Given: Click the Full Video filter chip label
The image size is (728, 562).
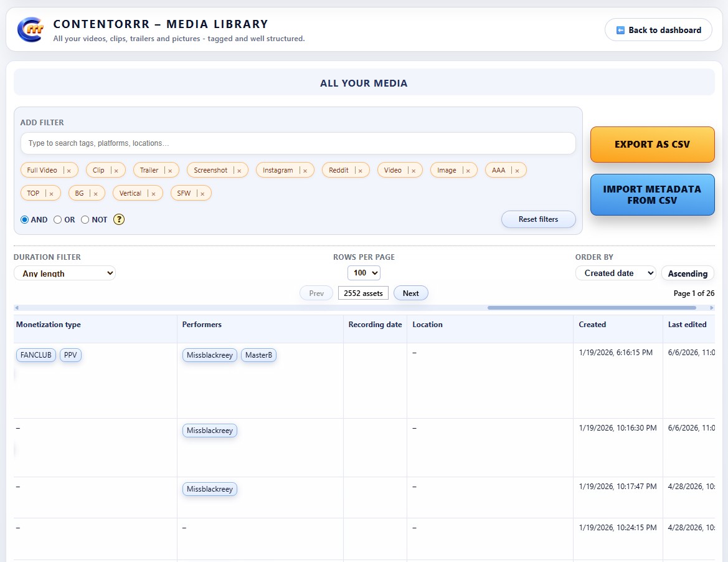Looking at the screenshot, I should pyautogui.click(x=42, y=171).
